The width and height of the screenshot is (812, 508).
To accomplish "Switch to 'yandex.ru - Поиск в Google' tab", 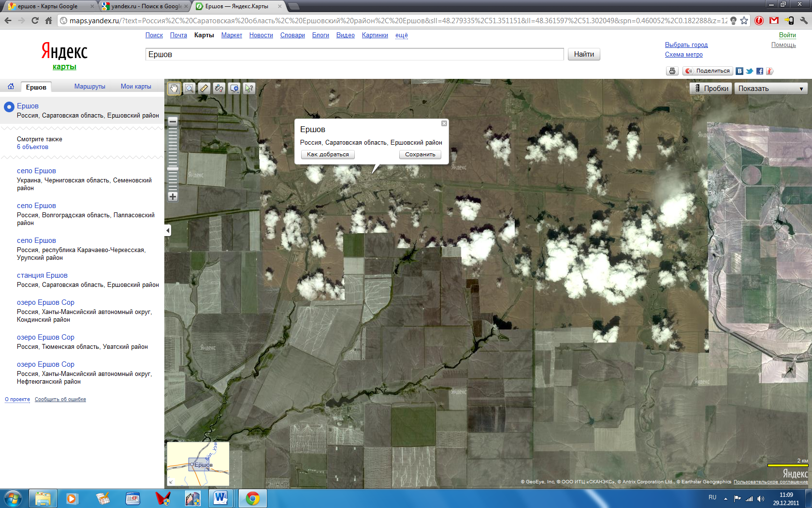I will coord(145,6).
